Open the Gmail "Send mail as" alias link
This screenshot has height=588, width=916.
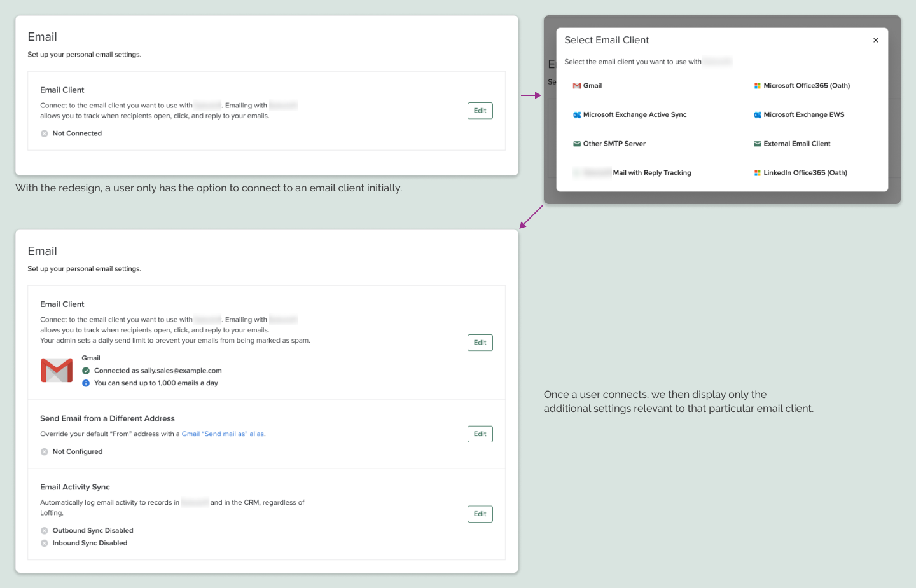point(223,433)
